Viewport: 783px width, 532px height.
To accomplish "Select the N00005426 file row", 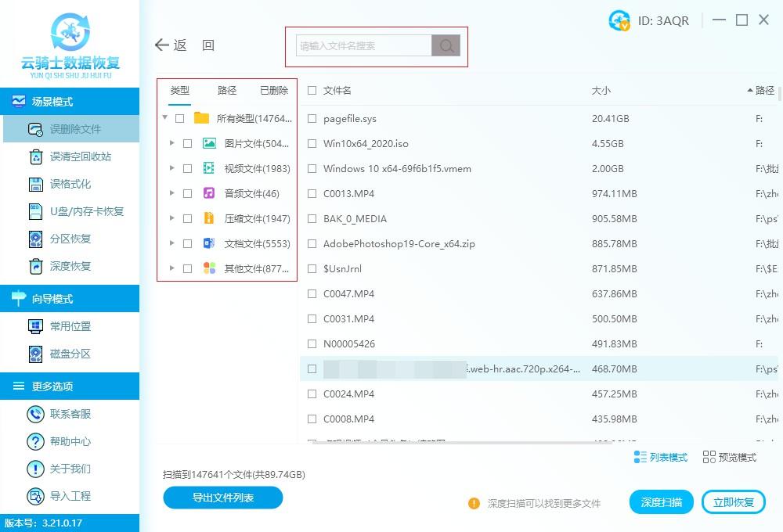I will coord(539,344).
